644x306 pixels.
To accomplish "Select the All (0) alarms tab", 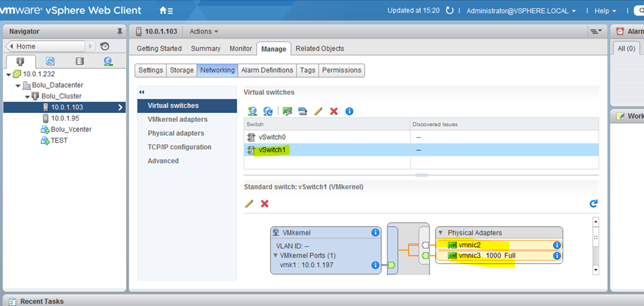I will [626, 48].
